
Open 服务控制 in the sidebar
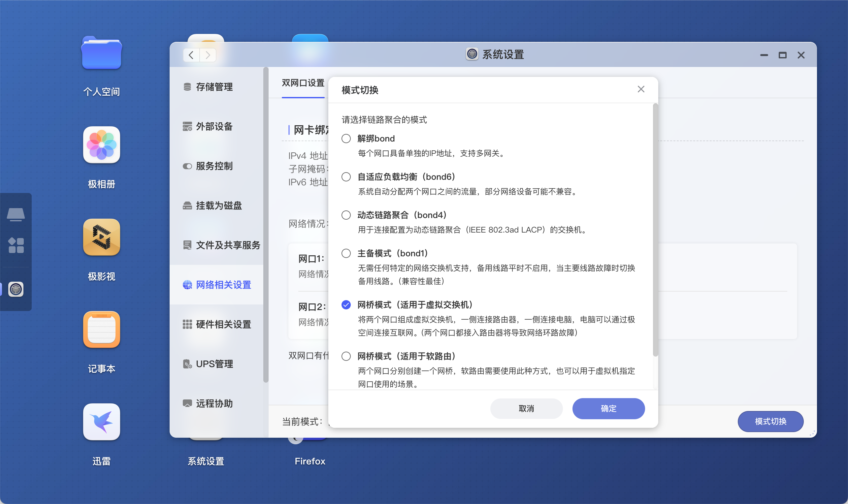tap(217, 166)
